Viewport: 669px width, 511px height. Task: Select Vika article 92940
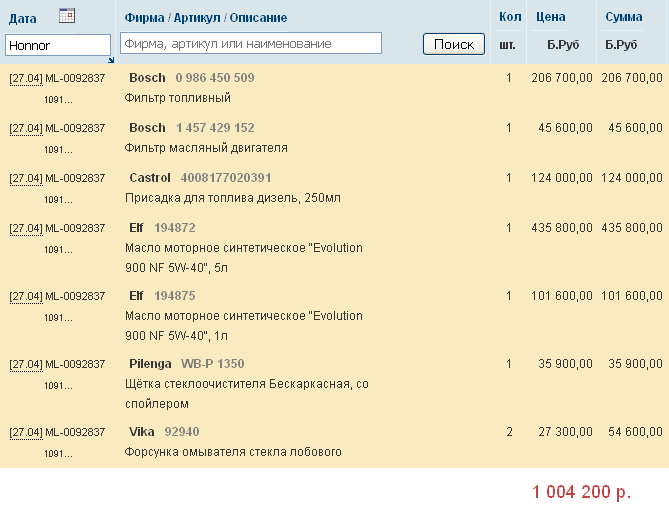182,432
